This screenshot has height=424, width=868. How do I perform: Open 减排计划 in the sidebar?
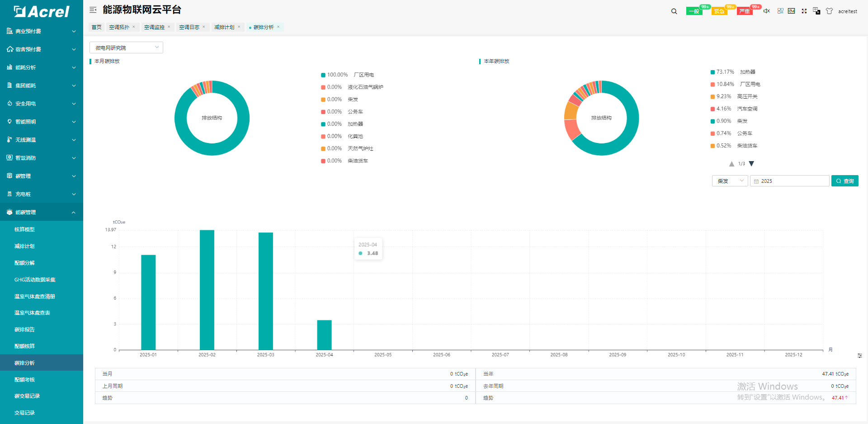point(24,246)
